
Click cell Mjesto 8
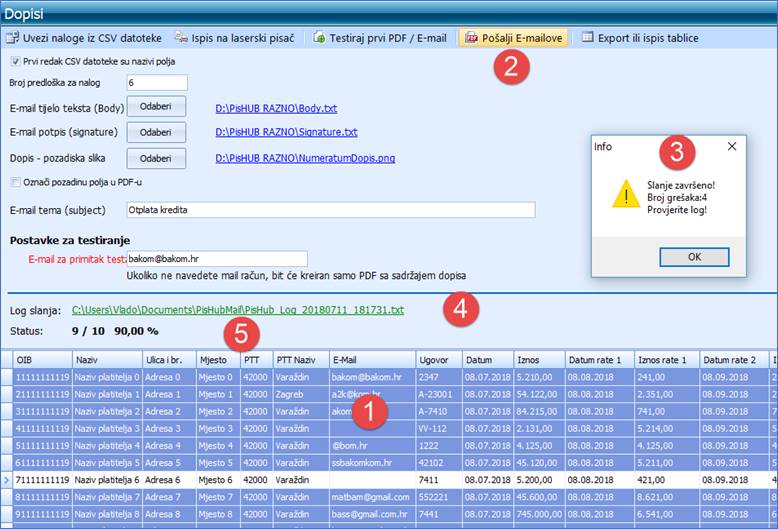pyautogui.click(x=218, y=514)
